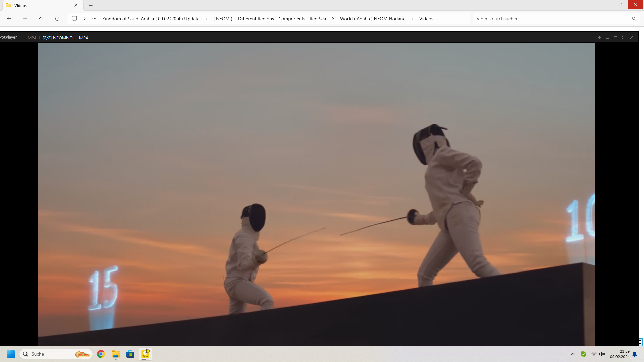The image size is (644, 362).
Task: Expand chevron after Red Sea breadcrumb
Action: coord(333,19)
